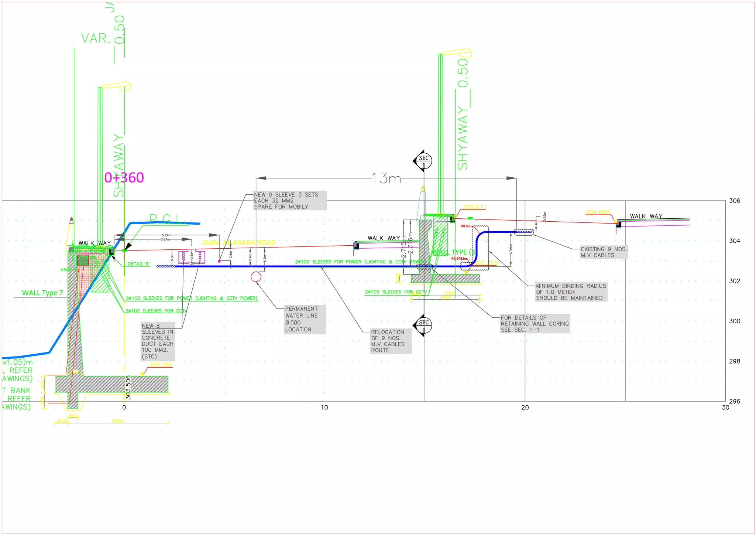Viewport: 756px width, 535px height.
Task: Select the MINIMUM BINDING RADIUS note
Action: [x=571, y=292]
